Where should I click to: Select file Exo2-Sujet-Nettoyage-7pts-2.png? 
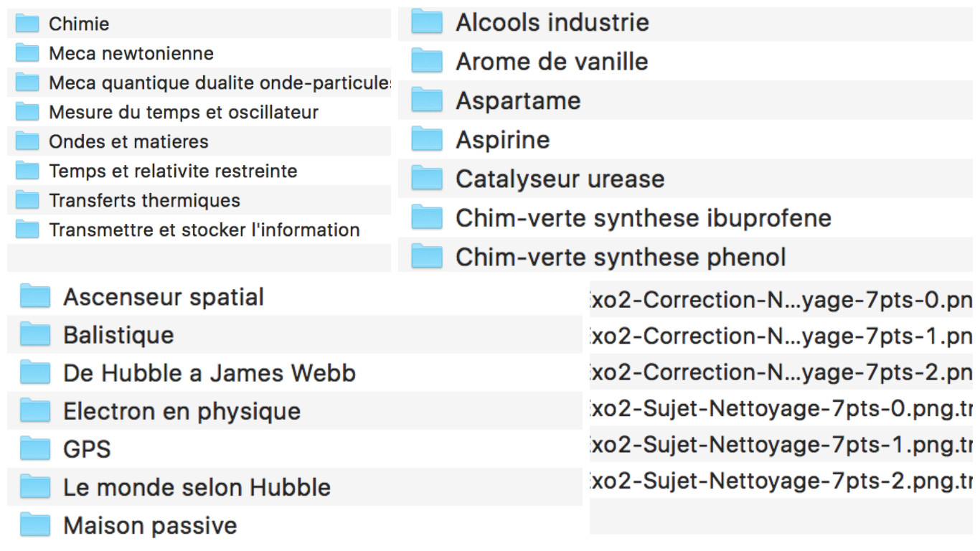781,480
